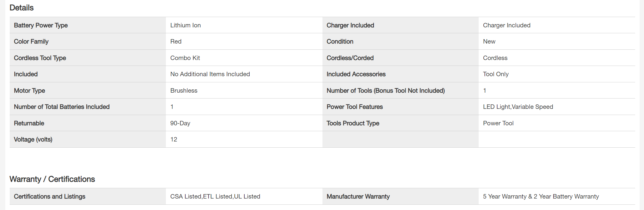
Task: Select the Number of Tools (Bonus Tool Not Included) label
Action: click(386, 91)
